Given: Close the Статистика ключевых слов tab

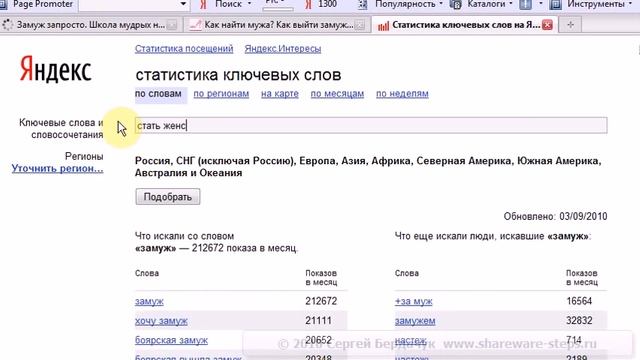Looking at the screenshot, I should coord(548,25).
